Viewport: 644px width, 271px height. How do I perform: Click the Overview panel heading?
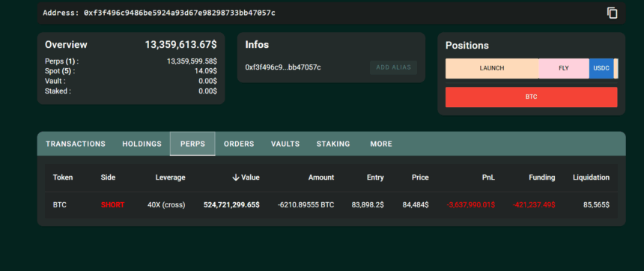[66, 44]
